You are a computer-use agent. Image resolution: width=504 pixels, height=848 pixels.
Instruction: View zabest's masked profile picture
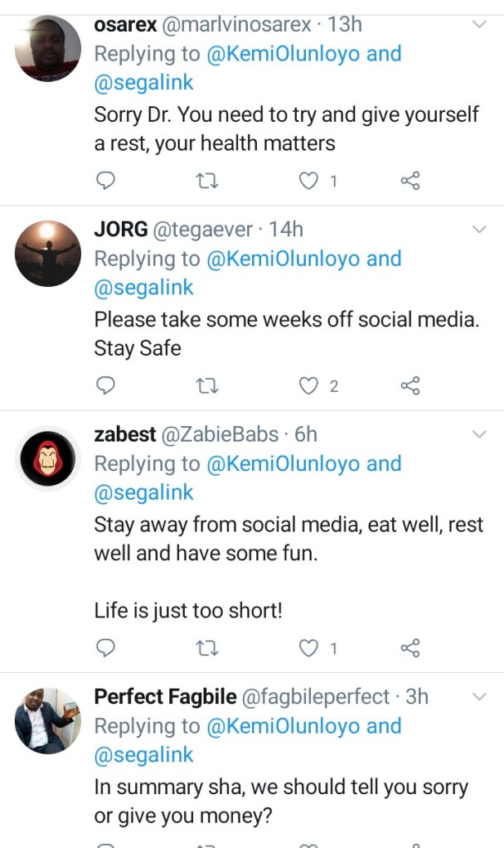click(x=48, y=458)
